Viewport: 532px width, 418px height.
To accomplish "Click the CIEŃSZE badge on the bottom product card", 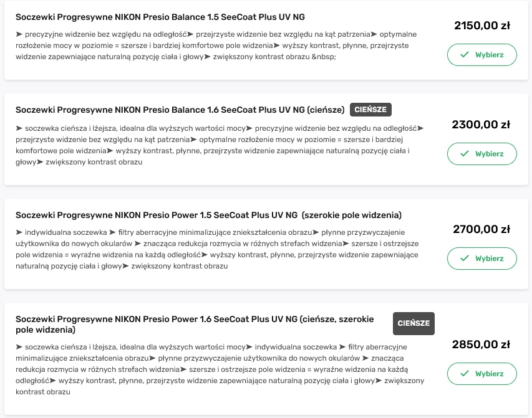I will point(414,323).
